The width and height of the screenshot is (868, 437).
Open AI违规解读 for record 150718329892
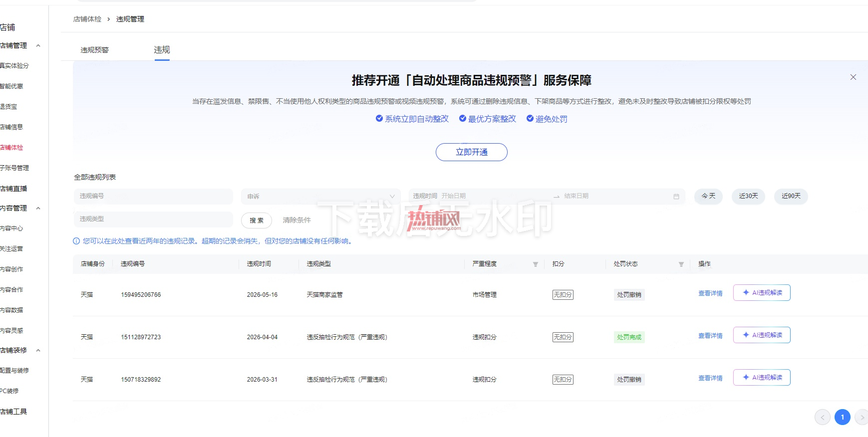pyautogui.click(x=762, y=377)
